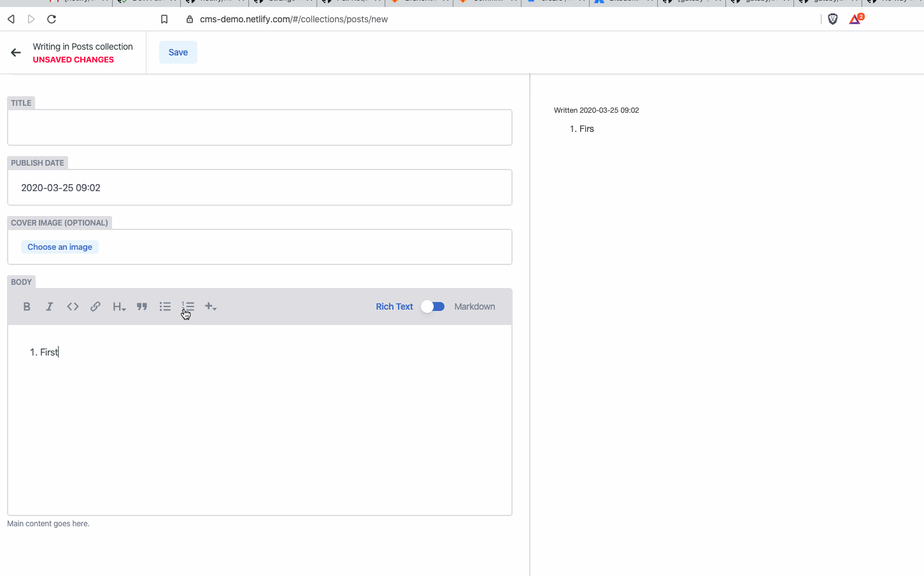Click the 'Main content goes here.' hint text
Viewport: 924px width, 576px height.
click(48, 524)
